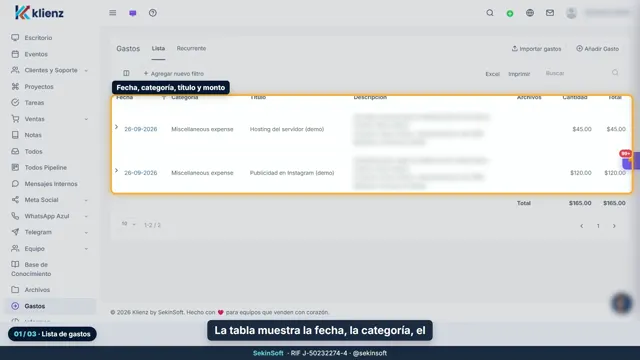640x360 pixels.
Task: Click the $165.00 total amount
Action: (x=614, y=203)
